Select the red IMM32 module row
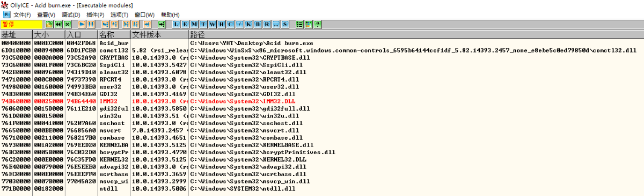The height and width of the screenshot is (196, 644). (x=322, y=101)
